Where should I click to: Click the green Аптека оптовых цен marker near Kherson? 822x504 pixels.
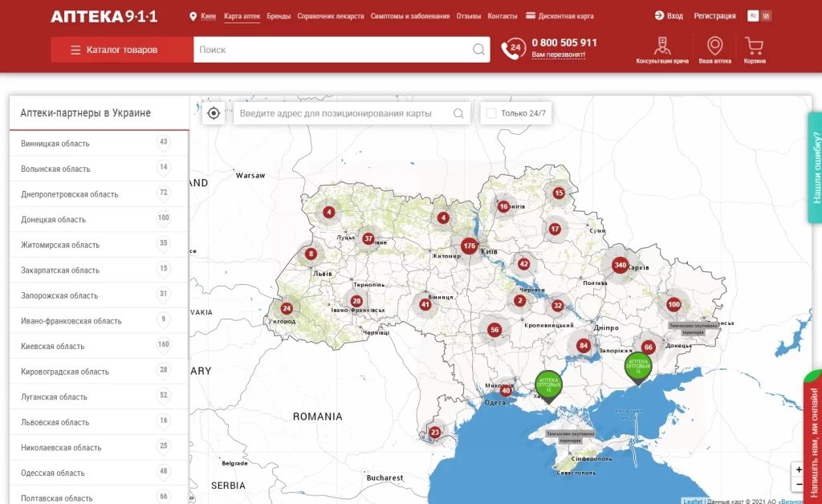(548, 387)
